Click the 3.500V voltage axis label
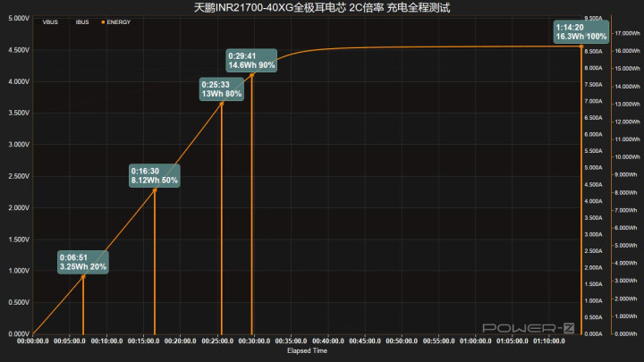The image size is (644, 362). [19, 113]
